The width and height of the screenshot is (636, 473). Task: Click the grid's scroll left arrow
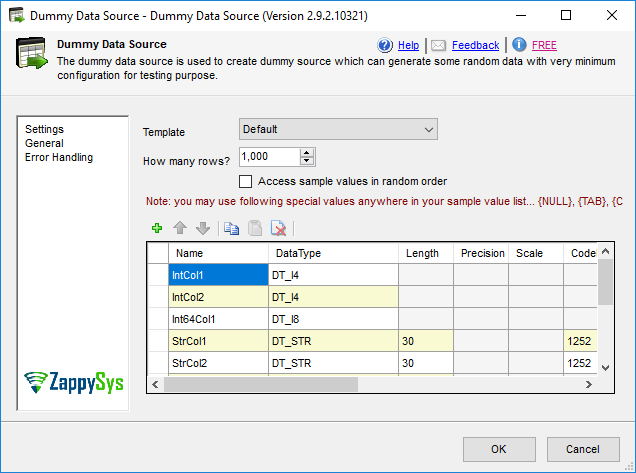[x=155, y=384]
